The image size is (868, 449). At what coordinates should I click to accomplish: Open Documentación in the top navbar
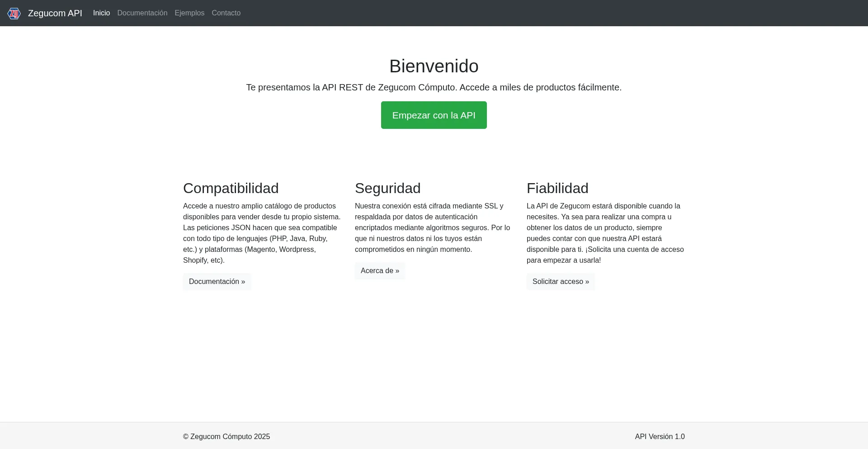(x=142, y=13)
